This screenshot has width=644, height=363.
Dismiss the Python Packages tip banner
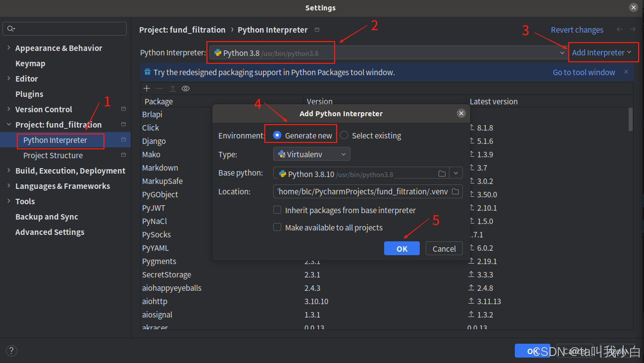click(626, 72)
